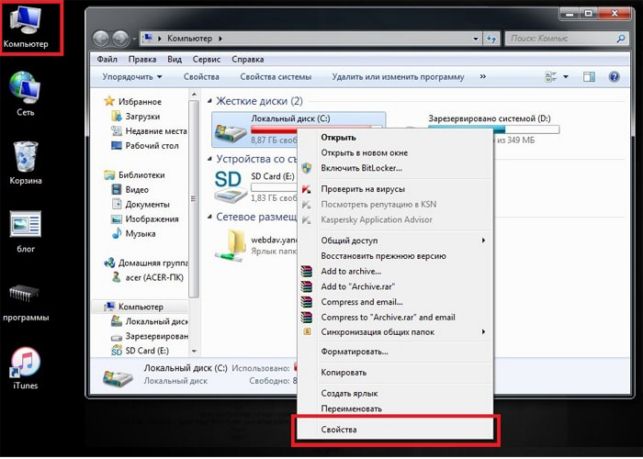Image resolution: width=643 pixels, height=459 pixels.
Task: Open the Корзина recycle bin icon
Action: 25,162
